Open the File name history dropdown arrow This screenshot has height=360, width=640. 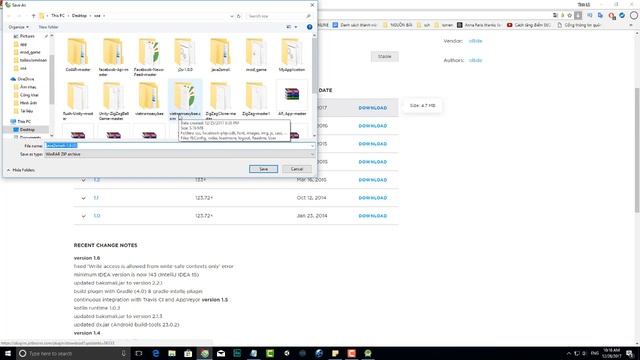[312, 146]
